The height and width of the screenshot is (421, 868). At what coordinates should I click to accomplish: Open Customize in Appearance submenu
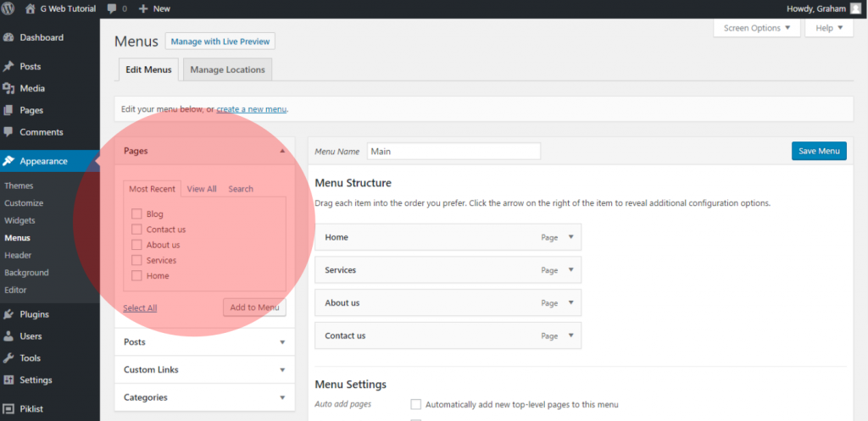(x=24, y=203)
